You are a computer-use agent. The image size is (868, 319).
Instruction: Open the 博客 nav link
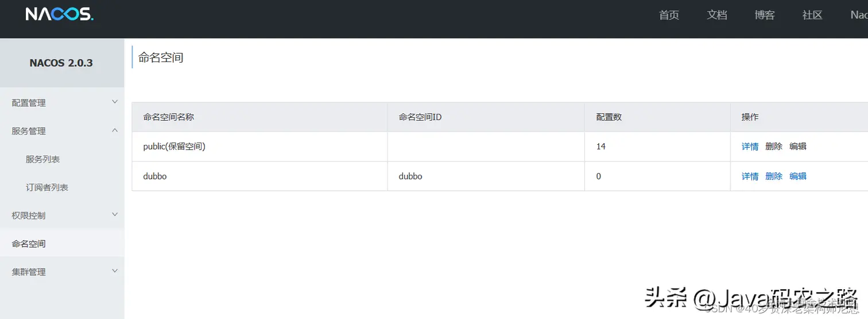tap(765, 16)
